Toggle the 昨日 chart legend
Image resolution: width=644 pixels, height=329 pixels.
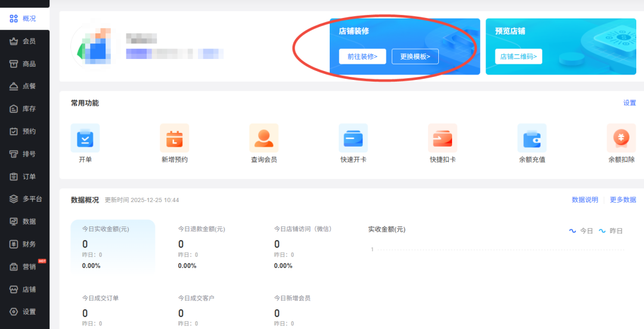point(611,231)
